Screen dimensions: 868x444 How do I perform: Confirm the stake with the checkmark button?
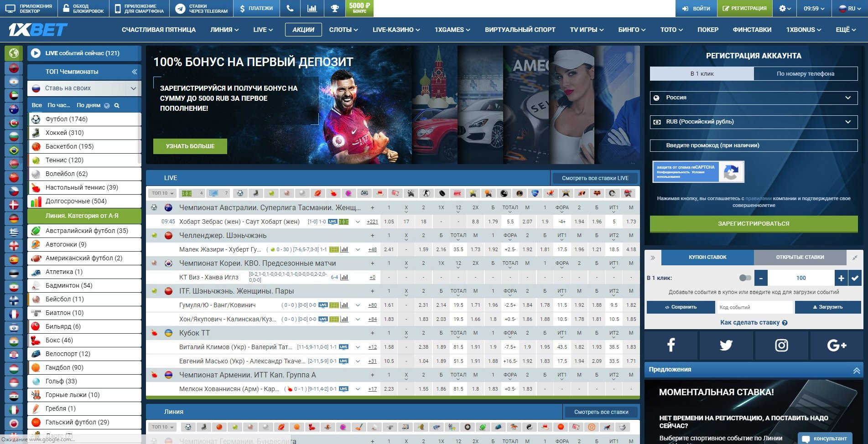point(855,278)
